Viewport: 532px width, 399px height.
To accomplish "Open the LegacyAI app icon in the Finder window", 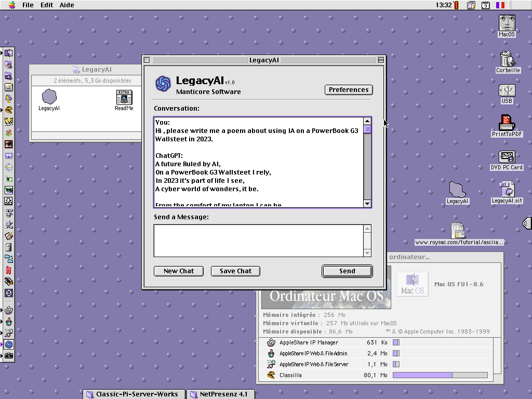I will pyautogui.click(x=49, y=97).
